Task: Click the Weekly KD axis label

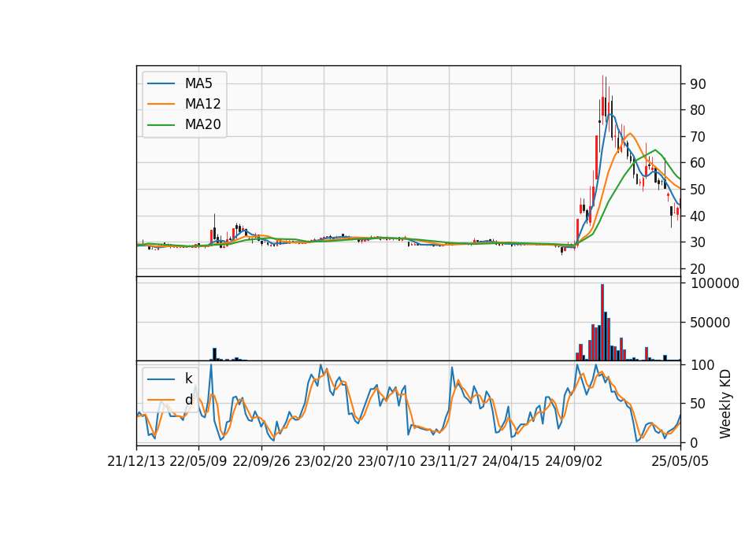Action: (725, 404)
